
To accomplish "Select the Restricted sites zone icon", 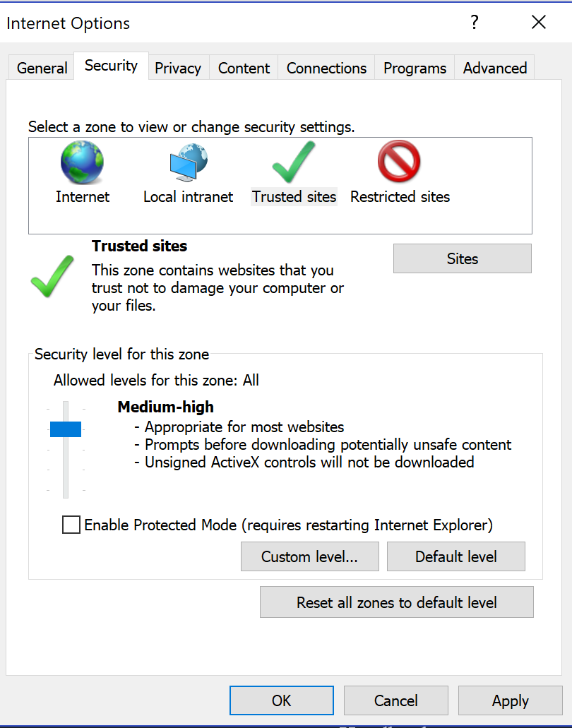I will (x=399, y=163).
